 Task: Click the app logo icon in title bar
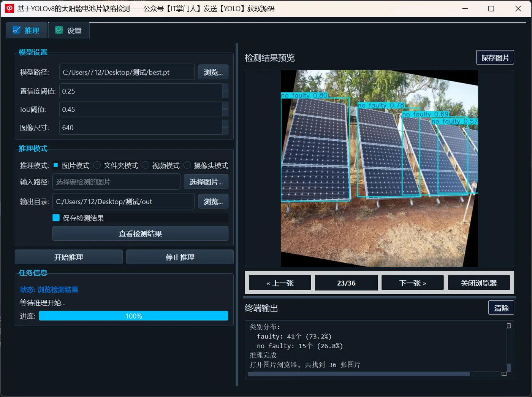point(9,8)
